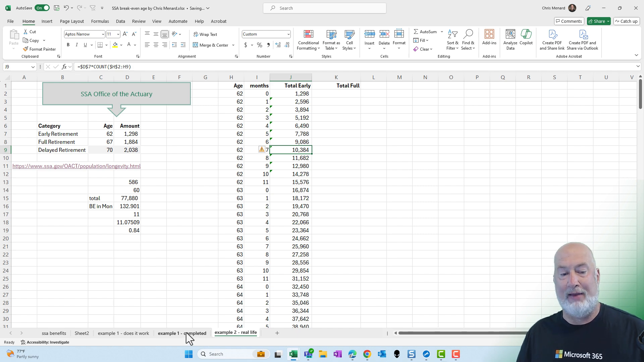Open the ssa.gov longevity hyperlink
The height and width of the screenshot is (362, 644).
click(76, 166)
